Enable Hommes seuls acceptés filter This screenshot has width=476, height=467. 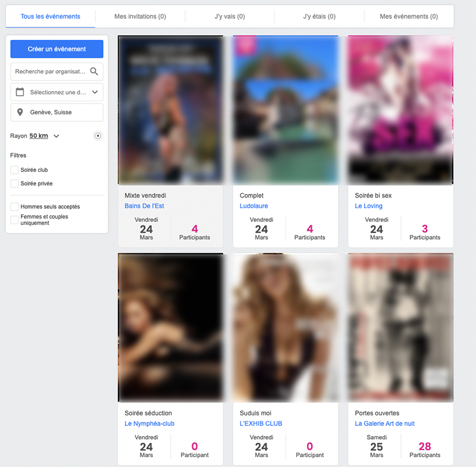click(x=14, y=206)
